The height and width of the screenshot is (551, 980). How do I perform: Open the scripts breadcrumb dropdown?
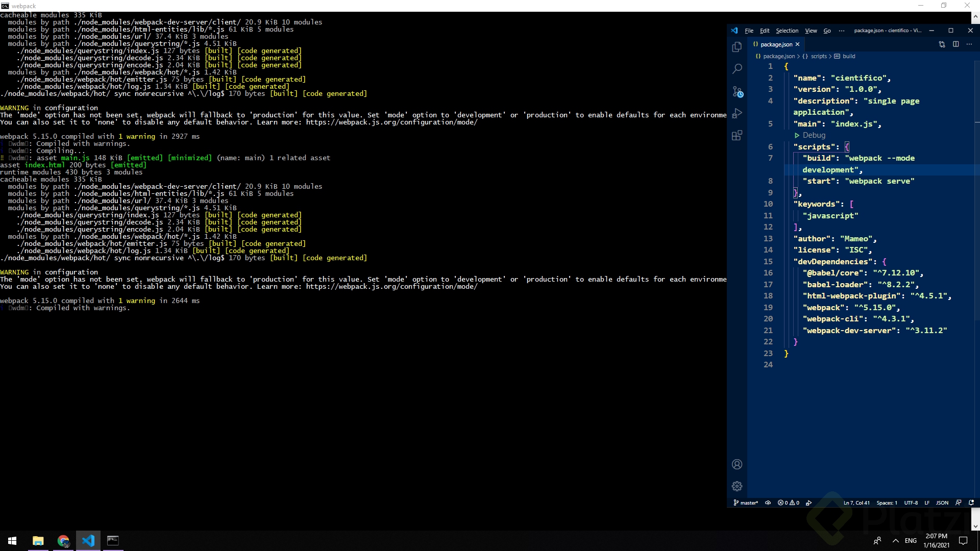[x=819, y=56]
